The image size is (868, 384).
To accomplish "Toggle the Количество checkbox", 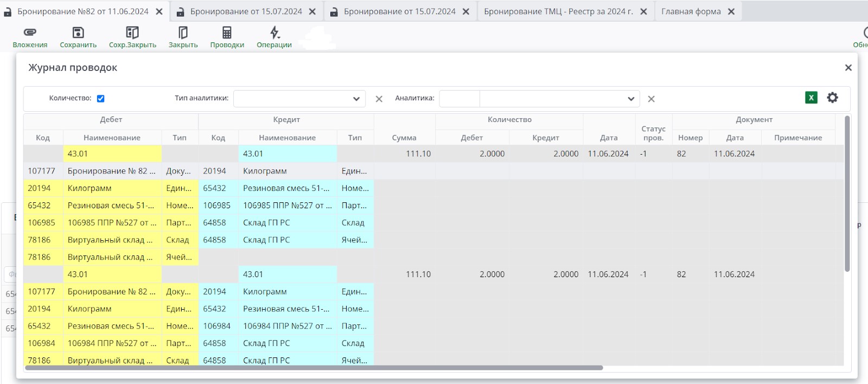I will click(x=101, y=99).
